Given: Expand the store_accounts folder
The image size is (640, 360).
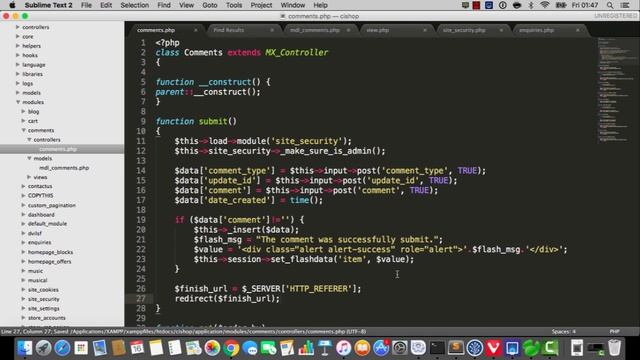Looking at the screenshot, I should click(24, 318).
